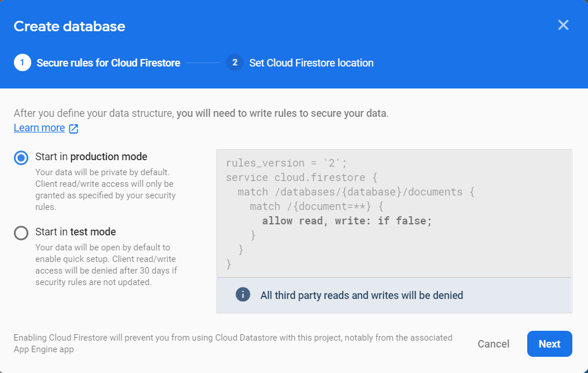Cancel database creation
588x373 pixels.
[493, 344]
